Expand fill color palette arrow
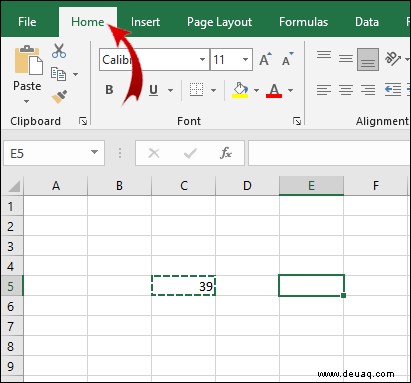Viewport: 411px width, 383px height. coord(256,90)
